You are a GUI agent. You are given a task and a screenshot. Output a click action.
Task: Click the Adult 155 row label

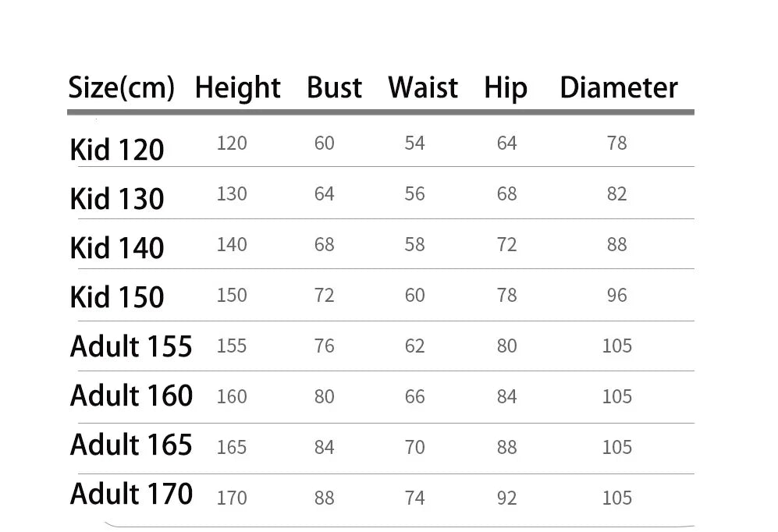131,346
